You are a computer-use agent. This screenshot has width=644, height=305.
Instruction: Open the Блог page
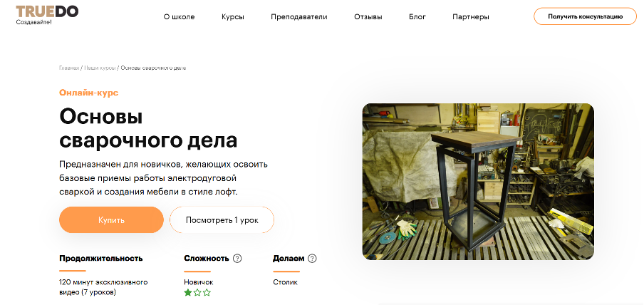point(417,16)
